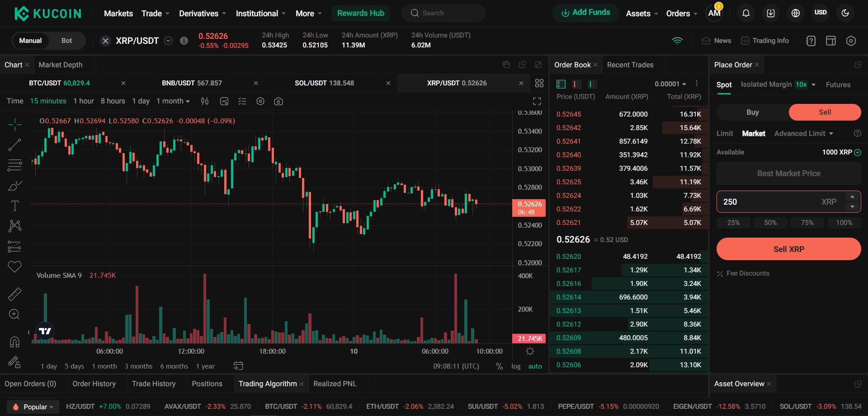Click the header Search field
Image resolution: width=868 pixels, height=416 pixels.
pyautogui.click(x=443, y=13)
